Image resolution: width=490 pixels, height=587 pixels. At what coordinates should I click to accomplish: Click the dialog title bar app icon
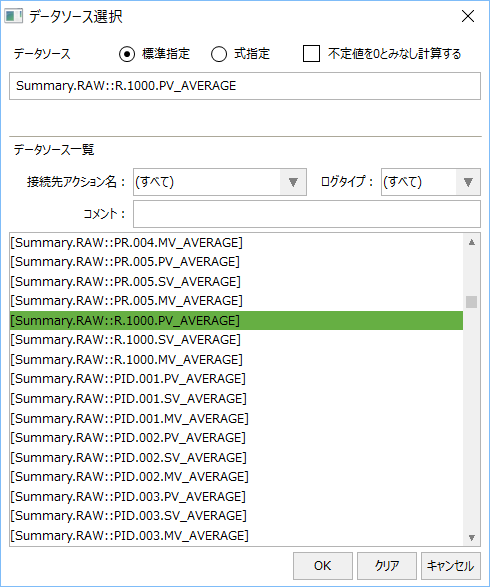pos(13,16)
